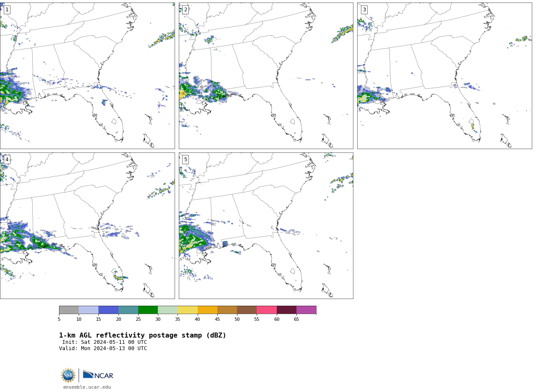This screenshot has height=392, width=536.
Task: Click the blue 15-20 dBZ swatch
Action: [x=108, y=310]
